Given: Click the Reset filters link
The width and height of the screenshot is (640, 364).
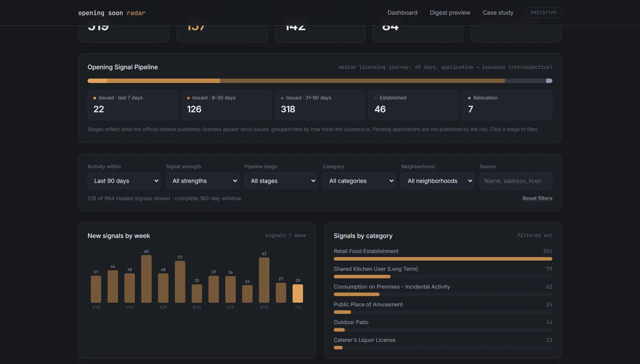Looking at the screenshot, I should (x=537, y=199).
